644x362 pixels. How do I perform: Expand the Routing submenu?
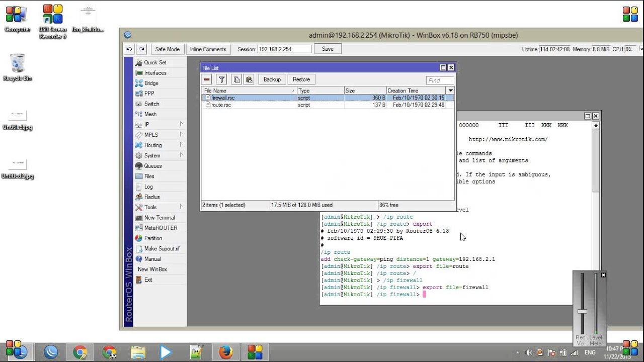point(181,145)
